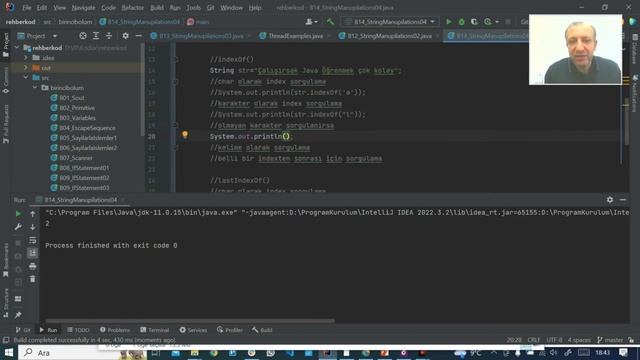The width and height of the screenshot is (640, 360).
Task: Open the Terminal tool window
Action: 155,330
